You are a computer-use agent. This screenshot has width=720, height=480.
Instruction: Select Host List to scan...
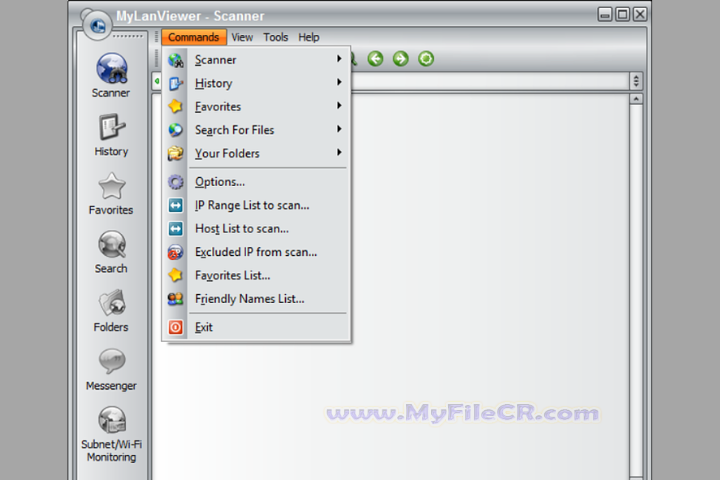[242, 229]
